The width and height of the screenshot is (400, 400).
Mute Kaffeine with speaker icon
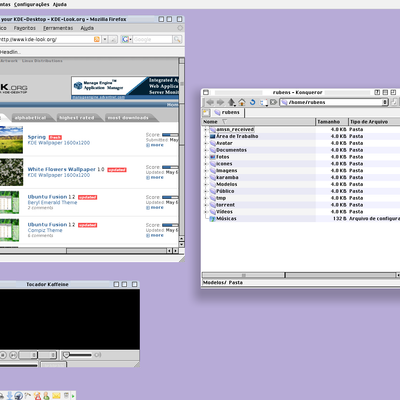[x=97, y=355]
